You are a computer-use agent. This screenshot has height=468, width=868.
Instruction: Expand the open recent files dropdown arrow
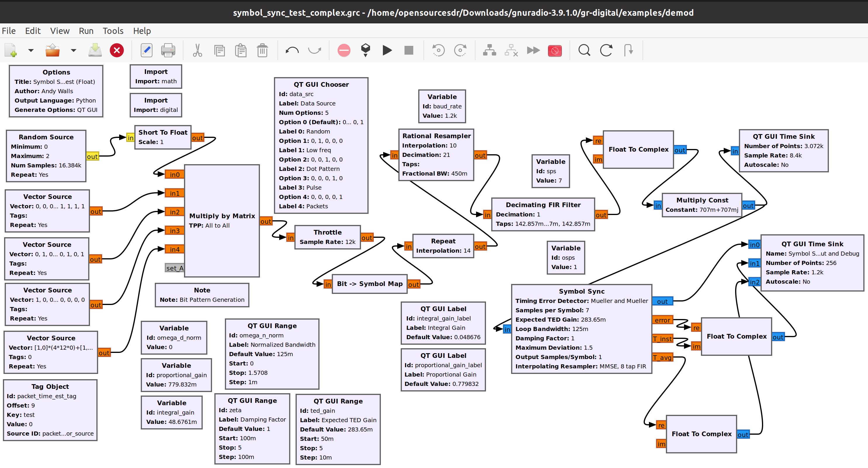73,51
